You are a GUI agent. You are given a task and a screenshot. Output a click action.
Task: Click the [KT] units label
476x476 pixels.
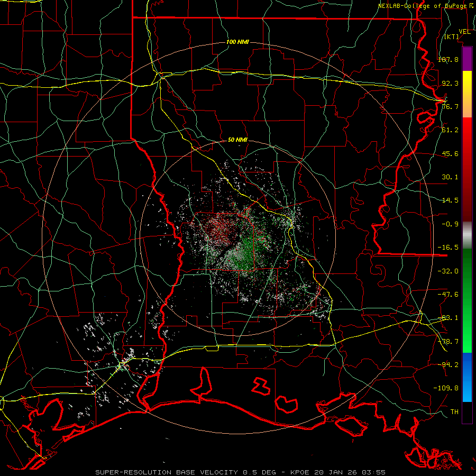click(452, 36)
